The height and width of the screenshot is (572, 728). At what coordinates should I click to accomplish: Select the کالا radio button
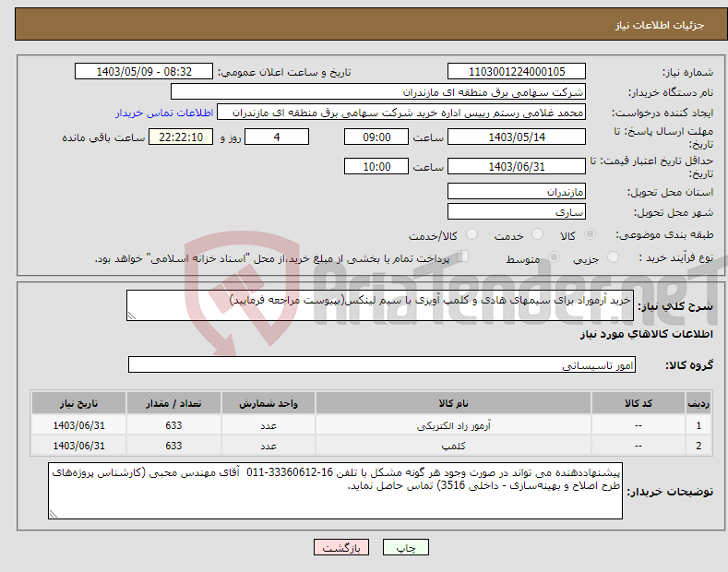590,234
